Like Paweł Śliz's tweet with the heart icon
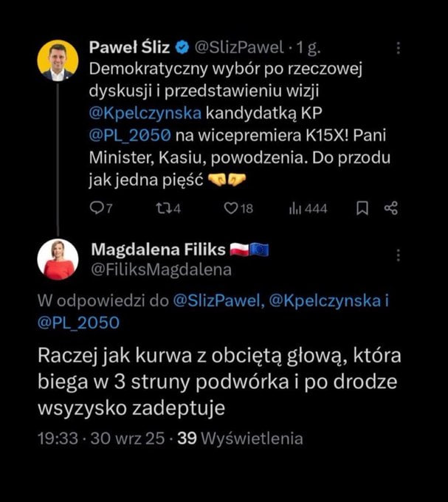The height and width of the screenshot is (502, 448). [232, 208]
